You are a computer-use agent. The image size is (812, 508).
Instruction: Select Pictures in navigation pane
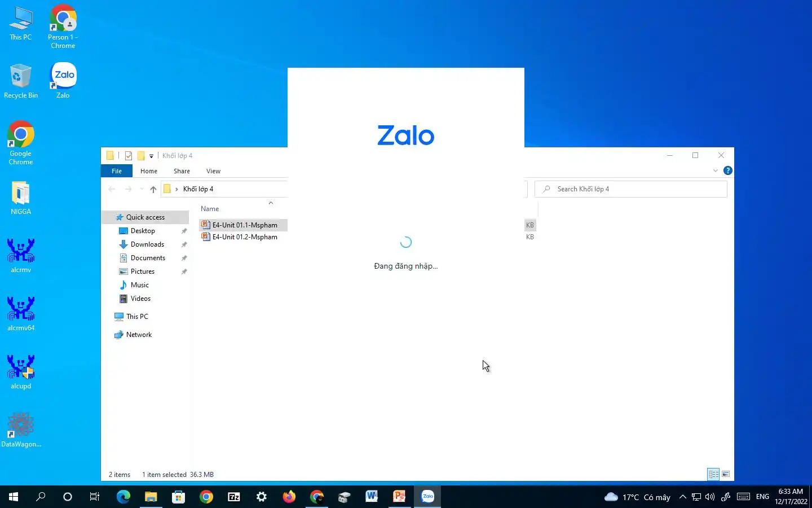click(143, 271)
